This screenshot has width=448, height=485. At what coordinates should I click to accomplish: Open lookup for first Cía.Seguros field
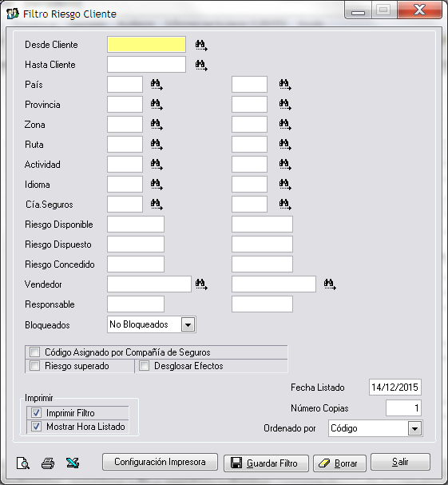tap(157, 204)
